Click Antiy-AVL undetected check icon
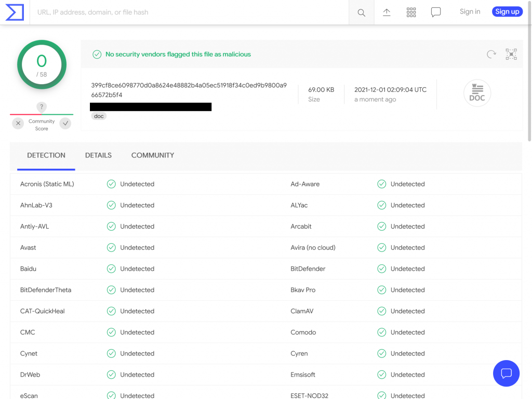This screenshot has width=532, height=399. (x=111, y=227)
